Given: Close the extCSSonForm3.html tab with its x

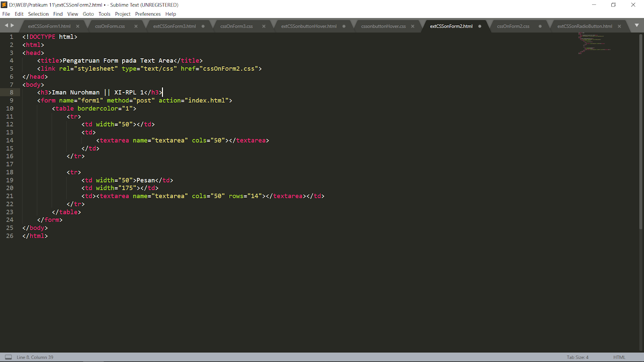Looking at the screenshot, I should pos(204,26).
